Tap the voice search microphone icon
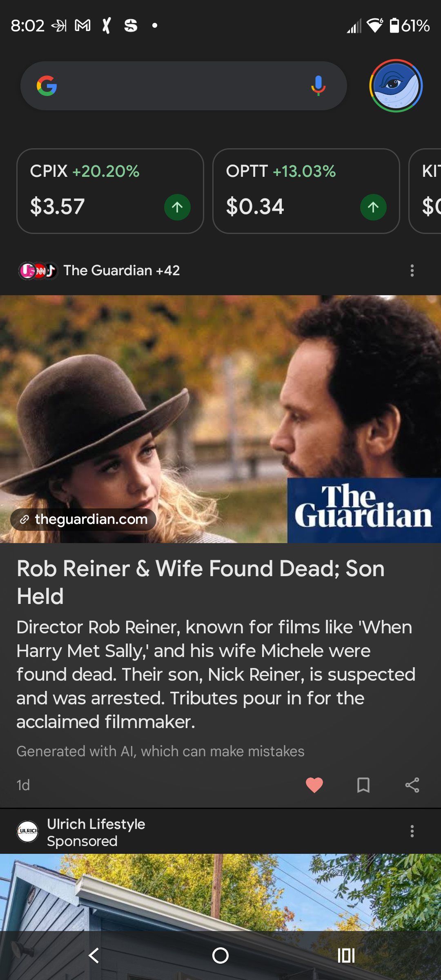Viewport: 441px width, 980px height. pyautogui.click(x=318, y=86)
